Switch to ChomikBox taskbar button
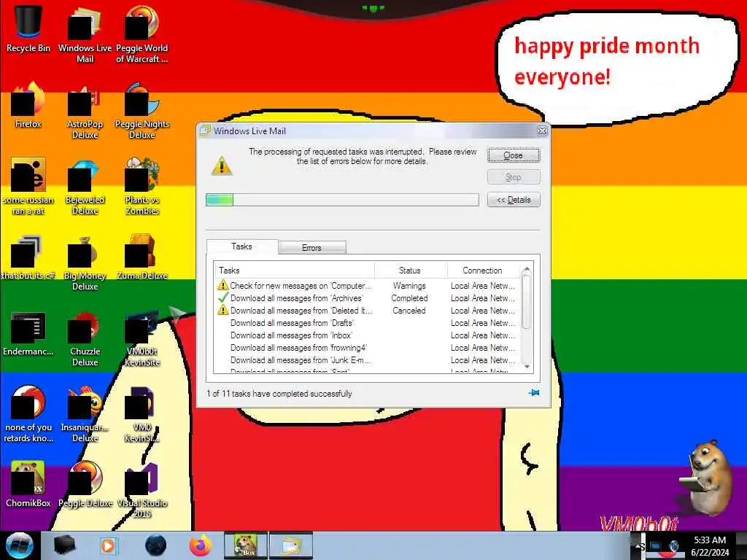Viewport: 747px width, 560px height. click(246, 545)
